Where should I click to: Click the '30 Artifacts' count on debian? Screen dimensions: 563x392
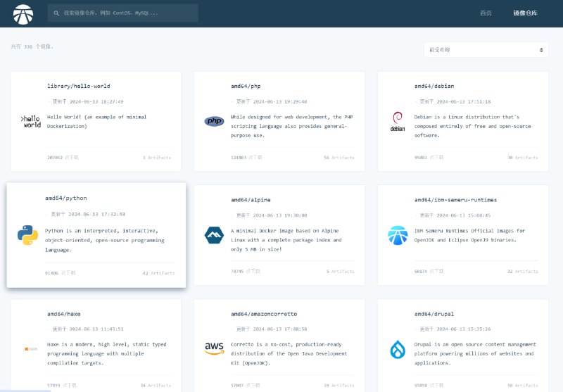523,158
